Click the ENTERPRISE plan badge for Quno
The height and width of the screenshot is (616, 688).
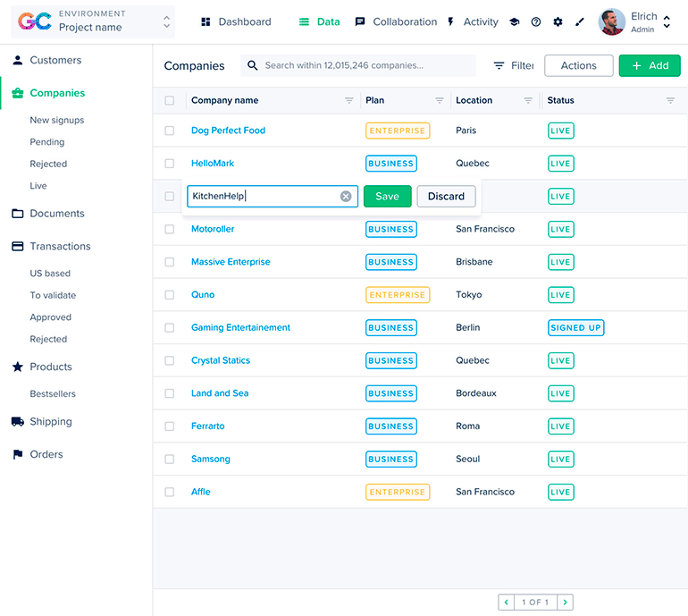398,295
